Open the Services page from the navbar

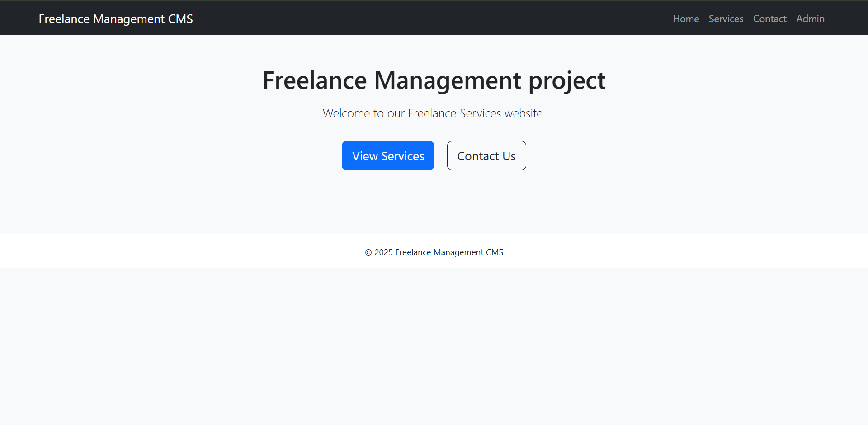point(726,19)
